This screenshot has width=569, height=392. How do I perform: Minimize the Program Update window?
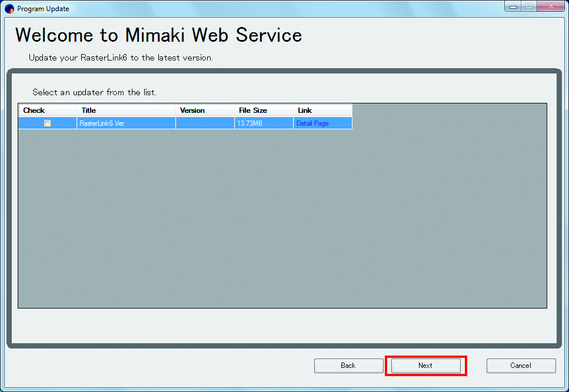tap(513, 6)
